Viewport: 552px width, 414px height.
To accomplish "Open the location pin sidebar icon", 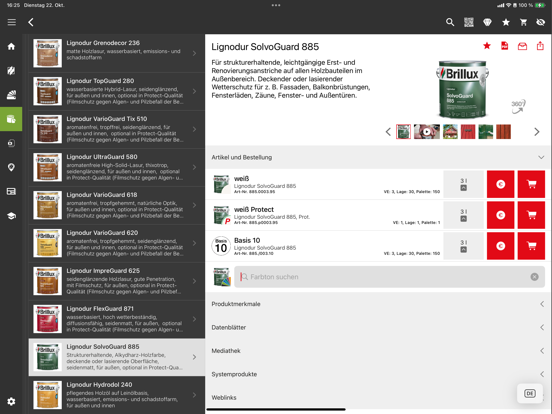I will coord(11,167).
